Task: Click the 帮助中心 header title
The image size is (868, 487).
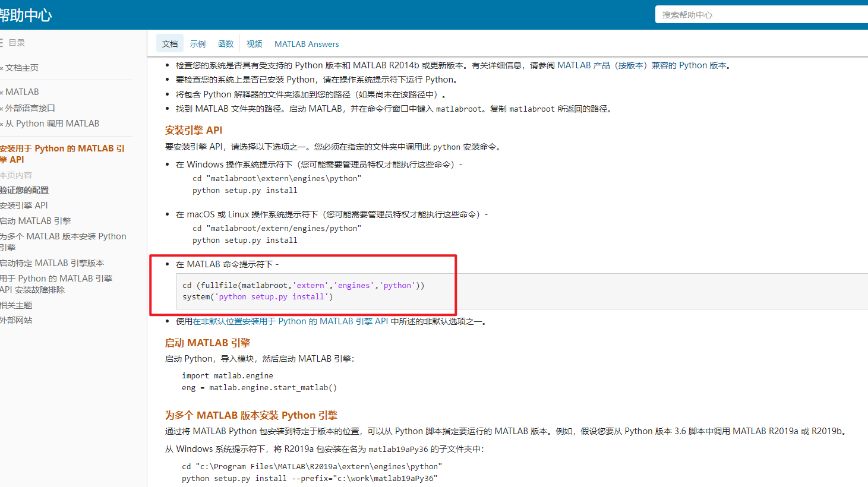Action: tap(26, 15)
